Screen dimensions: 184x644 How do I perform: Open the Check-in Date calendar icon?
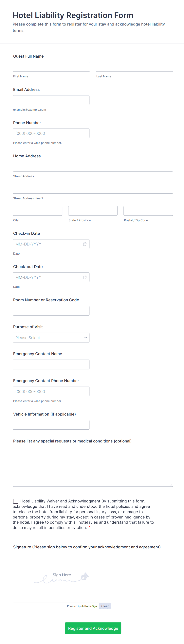(85, 244)
